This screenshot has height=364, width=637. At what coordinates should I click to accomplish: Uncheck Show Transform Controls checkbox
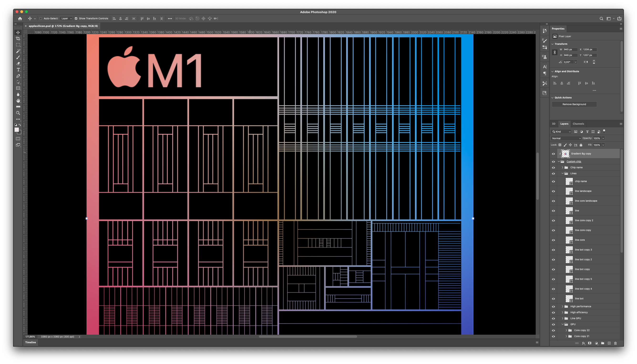tap(76, 19)
